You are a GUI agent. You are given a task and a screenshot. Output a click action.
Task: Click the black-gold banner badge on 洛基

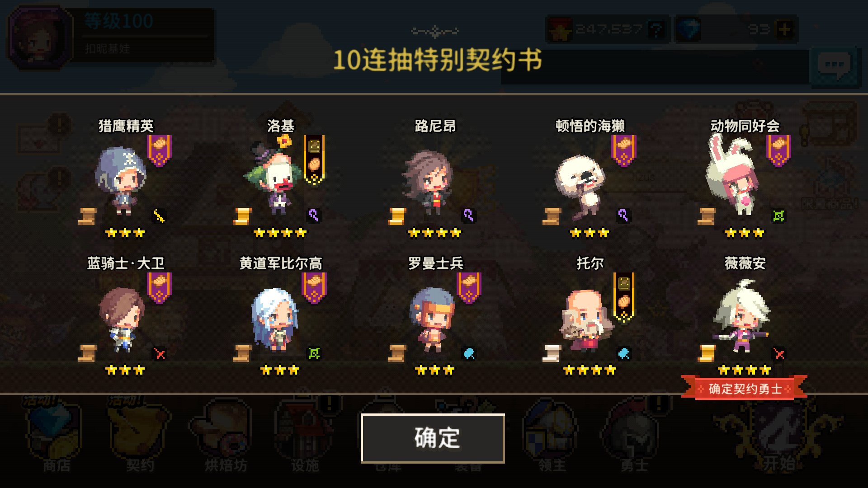pyautogui.click(x=314, y=160)
